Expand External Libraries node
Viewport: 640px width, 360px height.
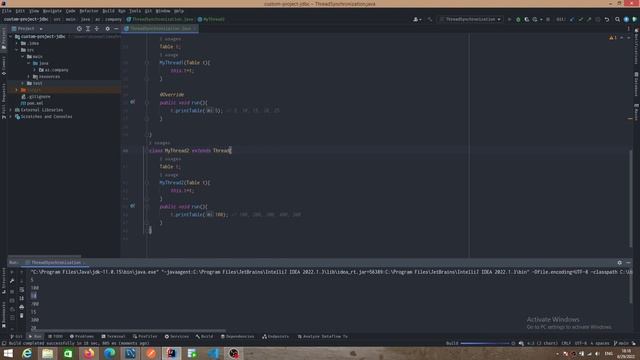click(x=11, y=110)
